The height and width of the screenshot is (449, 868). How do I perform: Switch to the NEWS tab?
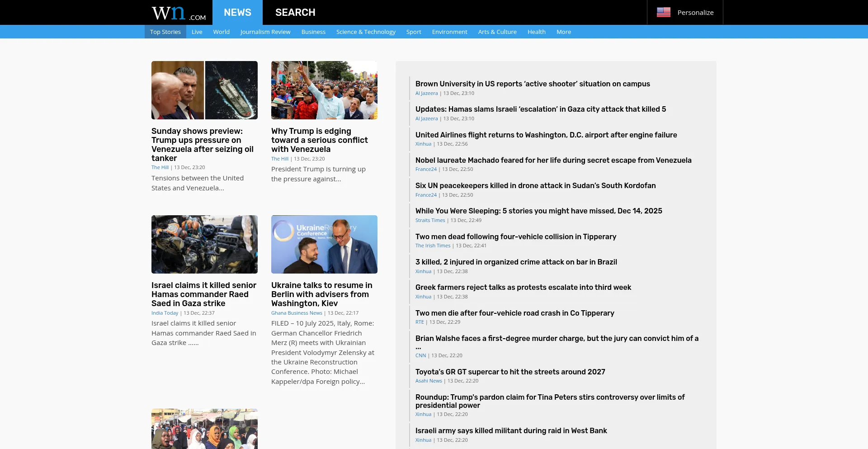coord(237,13)
